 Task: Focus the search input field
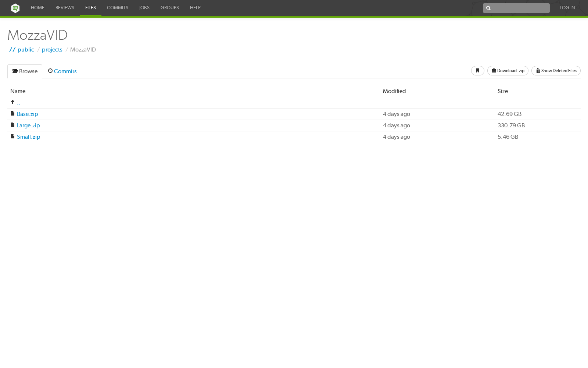[516, 8]
